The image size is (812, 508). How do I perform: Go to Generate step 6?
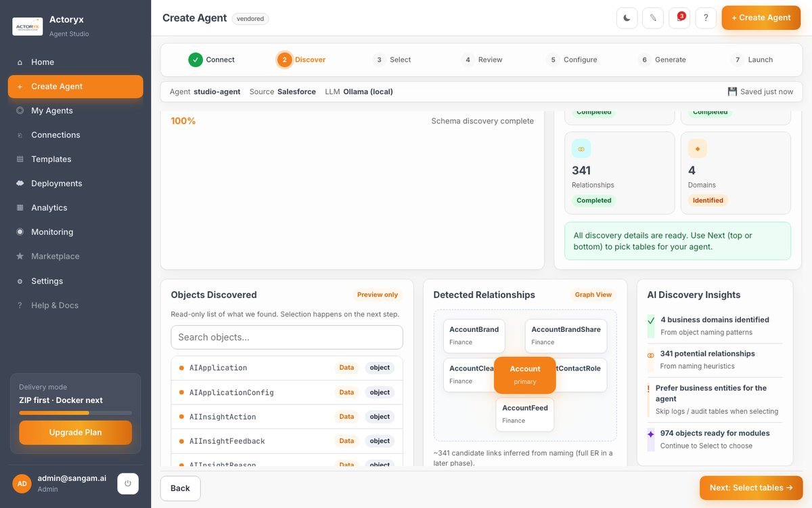click(662, 60)
